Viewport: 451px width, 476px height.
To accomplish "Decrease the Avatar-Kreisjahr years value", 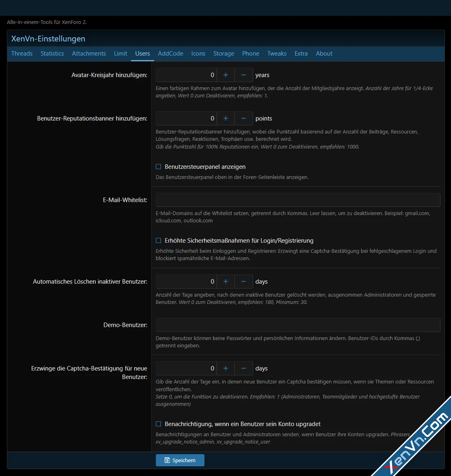I will coord(243,75).
